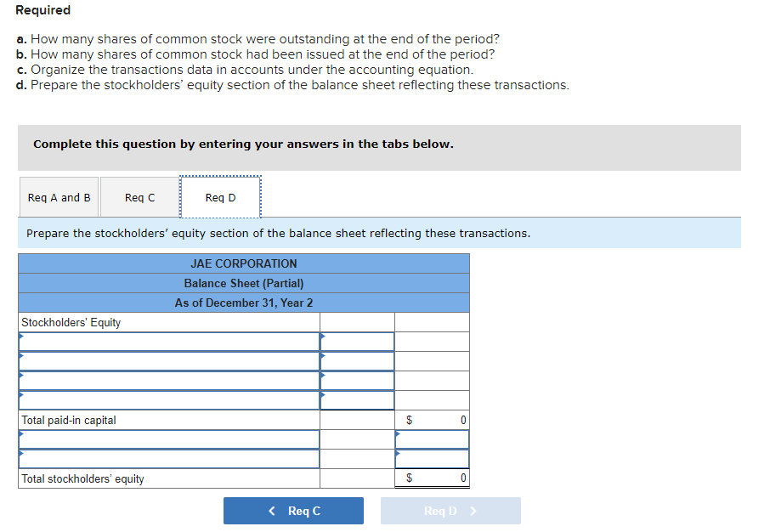Click the Total stockholders' equity amount cell
Viewport: 770px width, 532px height.
tap(432, 478)
